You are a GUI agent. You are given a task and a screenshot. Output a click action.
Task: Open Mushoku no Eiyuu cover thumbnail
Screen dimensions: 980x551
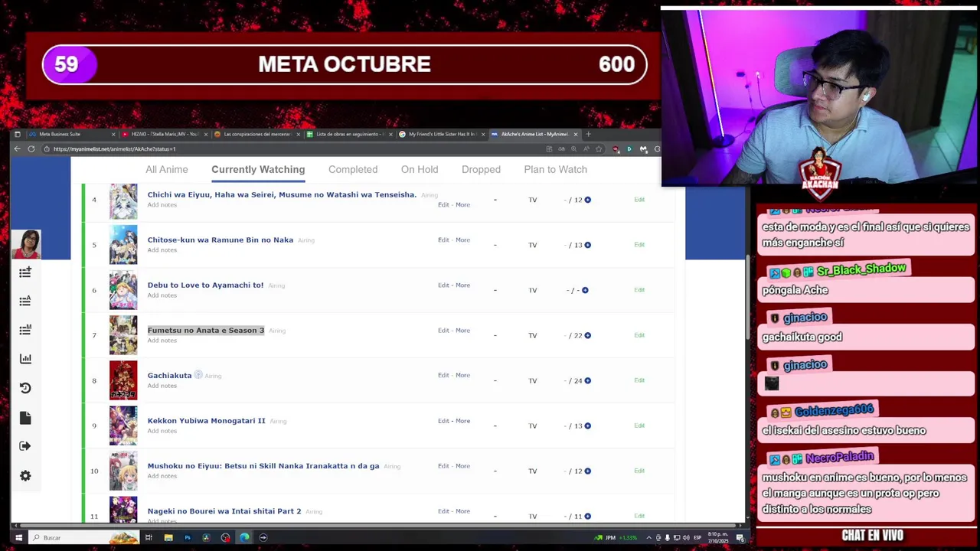(123, 471)
